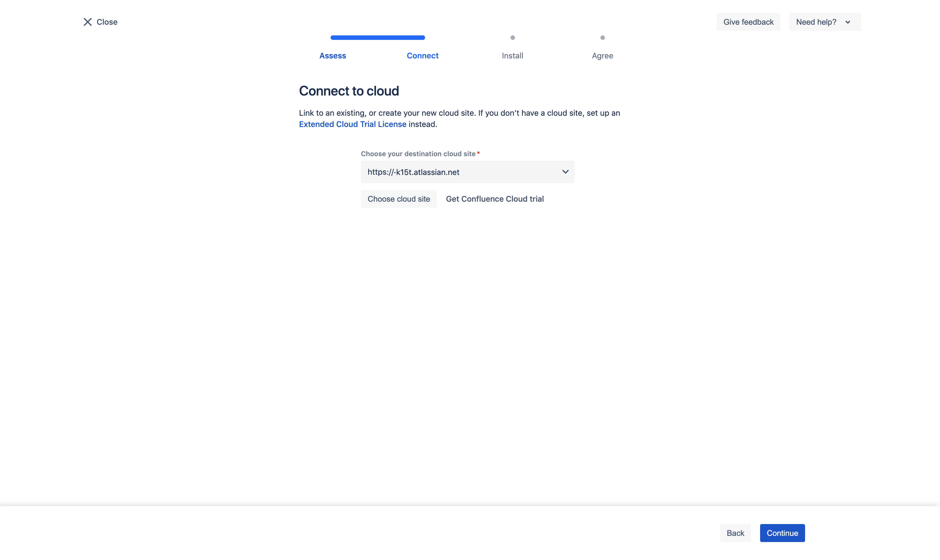
Task: Select the Agree step label
Action: (602, 56)
